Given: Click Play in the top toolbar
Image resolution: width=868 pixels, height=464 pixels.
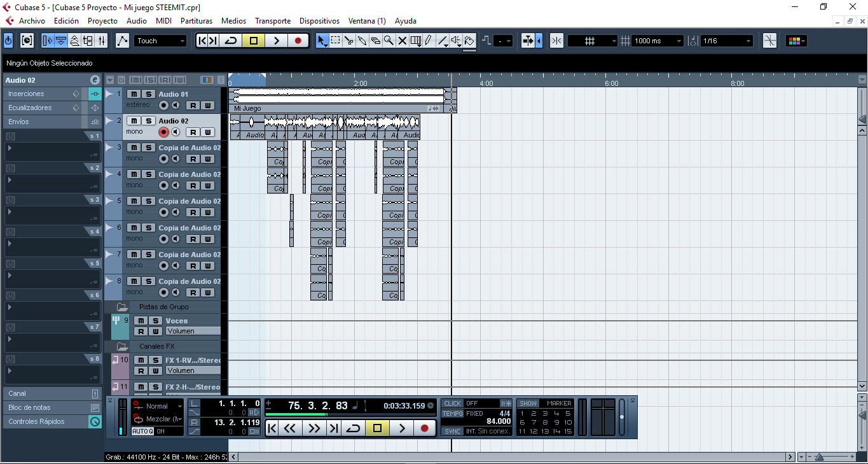Looking at the screenshot, I should (276, 41).
